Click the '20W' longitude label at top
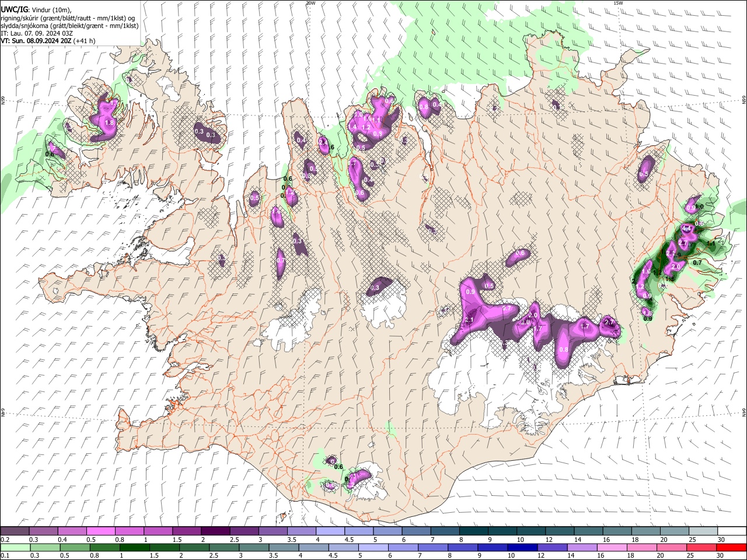This screenshot has height=560, width=747. click(x=310, y=3)
